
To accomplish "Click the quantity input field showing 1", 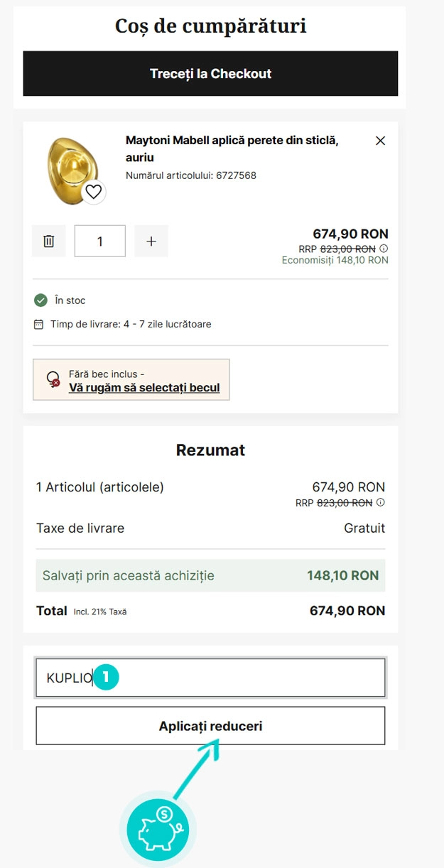I will coord(100,242).
